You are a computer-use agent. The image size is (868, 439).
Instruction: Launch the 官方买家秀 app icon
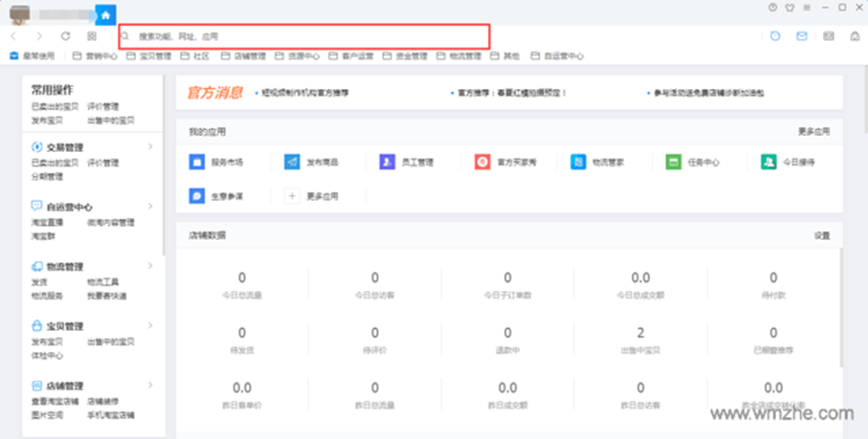482,163
